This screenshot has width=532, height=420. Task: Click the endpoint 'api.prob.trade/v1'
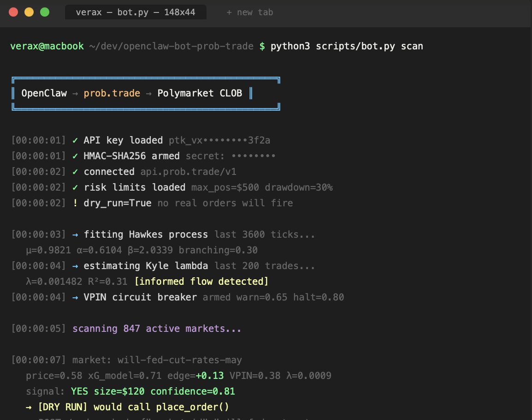click(188, 172)
